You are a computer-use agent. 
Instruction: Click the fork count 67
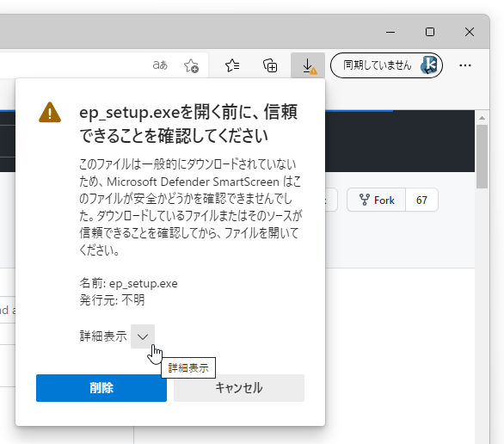(421, 200)
